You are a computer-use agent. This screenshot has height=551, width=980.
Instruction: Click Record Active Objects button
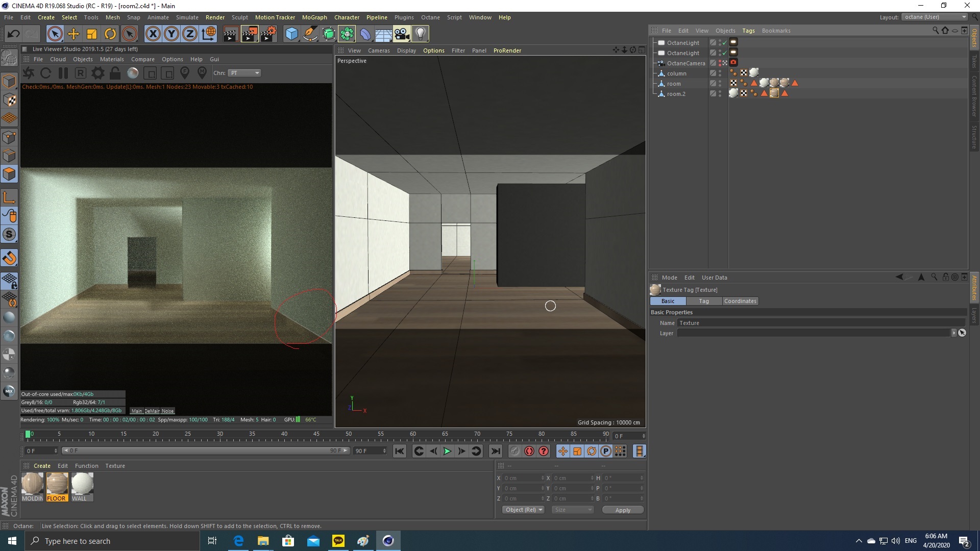[x=514, y=451]
